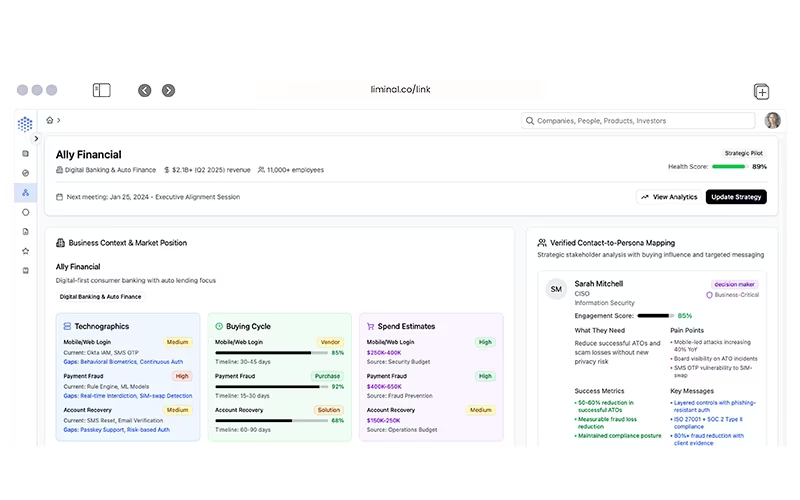800x500 pixels.
Task: Click the Gaps: Real-time Interdiction link
Action: [128, 396]
